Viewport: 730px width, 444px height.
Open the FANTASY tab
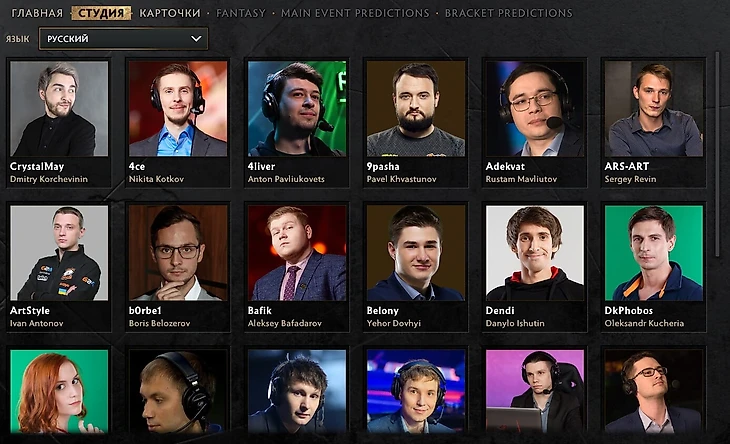point(241,13)
